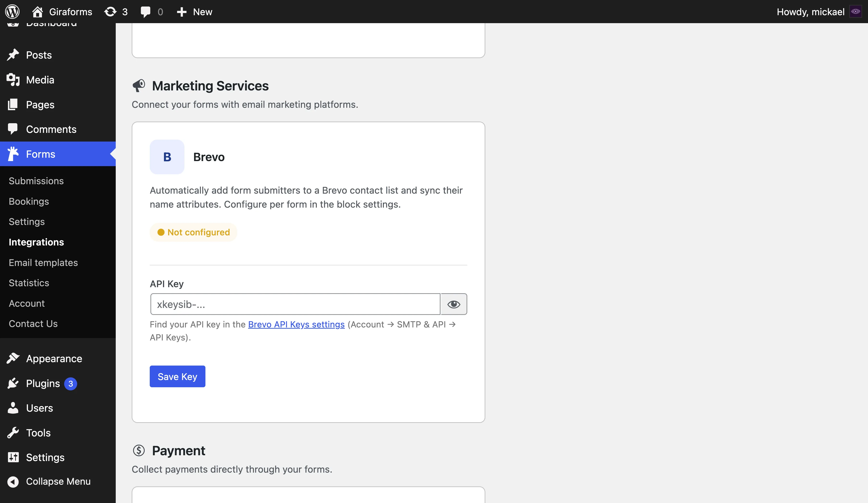This screenshot has height=503, width=868.
Task: Select the Forms giraffe icon in sidebar
Action: pos(14,154)
